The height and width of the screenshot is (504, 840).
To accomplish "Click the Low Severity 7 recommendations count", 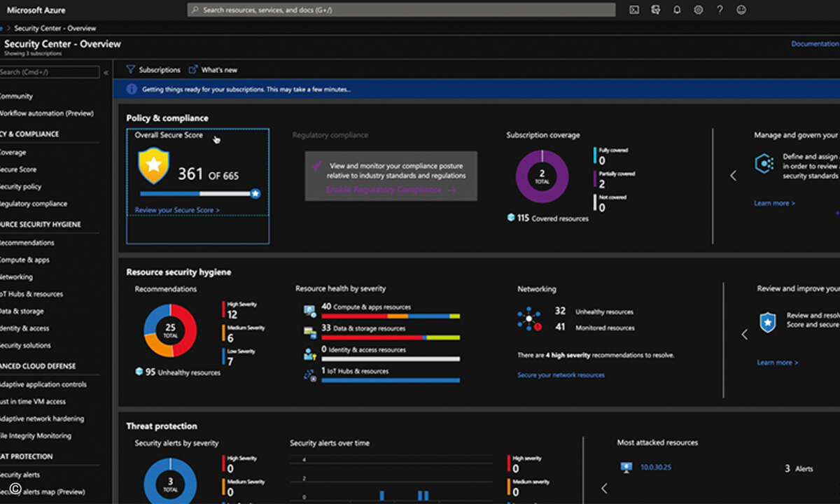I will pyautogui.click(x=230, y=362).
